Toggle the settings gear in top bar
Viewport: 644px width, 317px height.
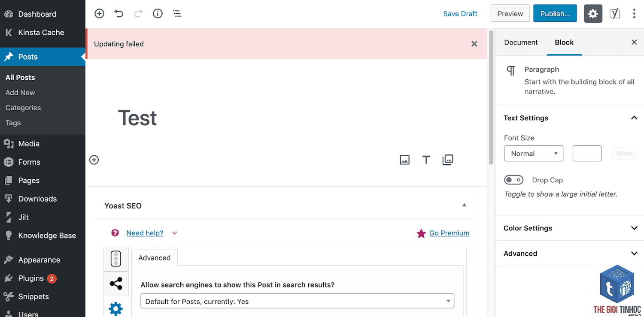[593, 14]
